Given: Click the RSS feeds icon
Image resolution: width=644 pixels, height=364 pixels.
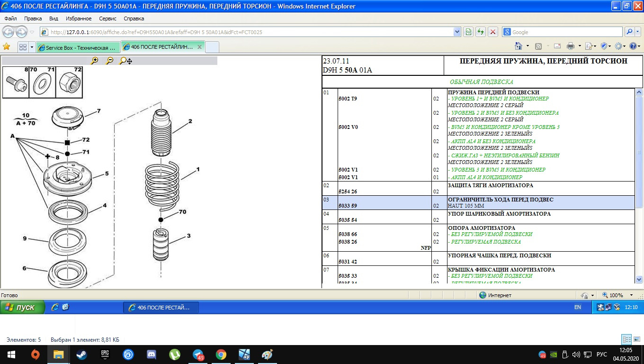Looking at the screenshot, I should (x=538, y=46).
